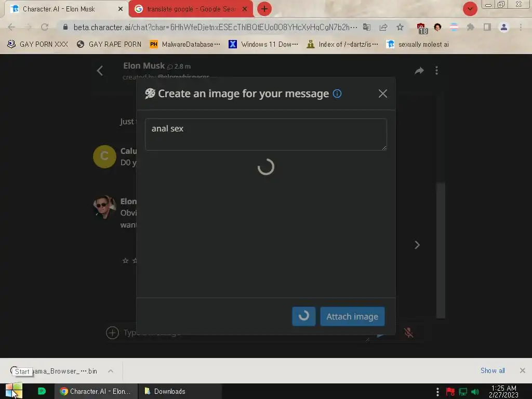Screen dimensions: 532x399
Task: Close the downloads bar
Action: click(523, 370)
